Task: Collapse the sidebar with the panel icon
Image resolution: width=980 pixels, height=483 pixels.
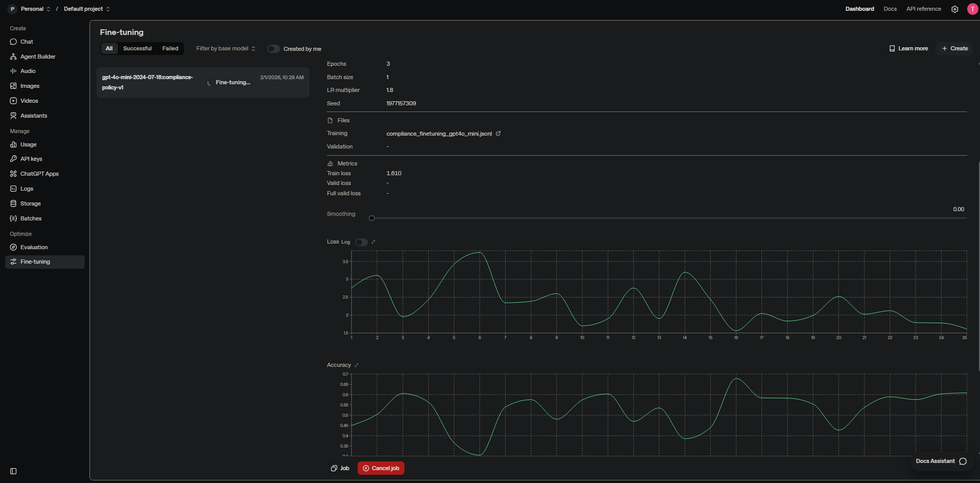Action: 13,471
